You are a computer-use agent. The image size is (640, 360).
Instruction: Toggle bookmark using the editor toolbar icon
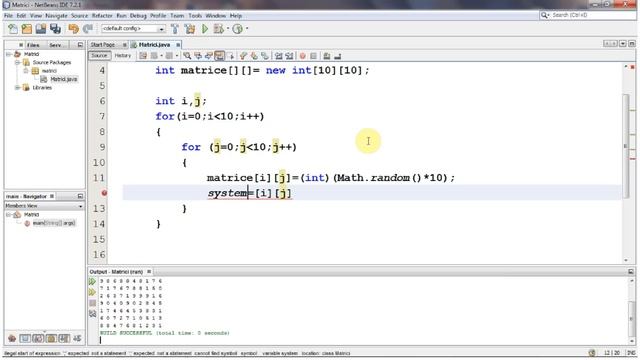[265, 56]
